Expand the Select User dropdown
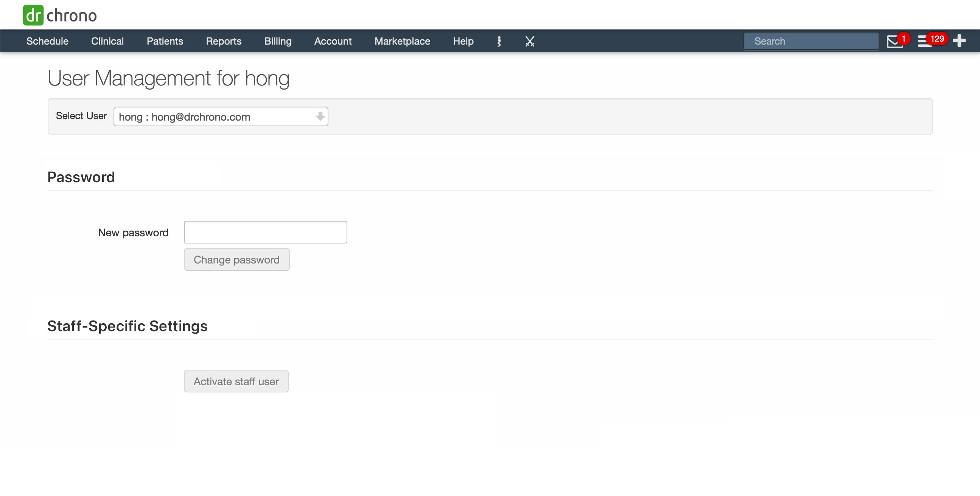This screenshot has height=496, width=980. coord(221,116)
